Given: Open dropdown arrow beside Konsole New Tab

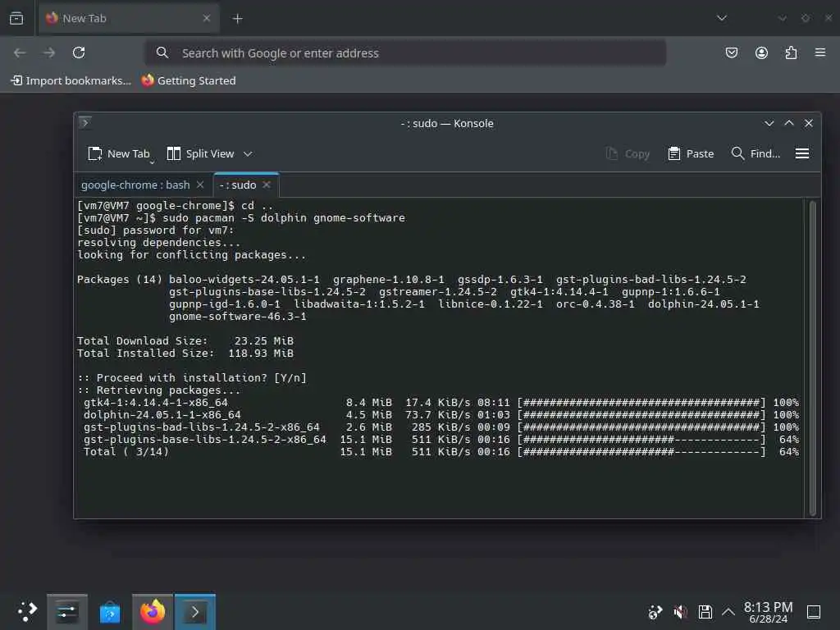Looking at the screenshot, I should [152, 162].
